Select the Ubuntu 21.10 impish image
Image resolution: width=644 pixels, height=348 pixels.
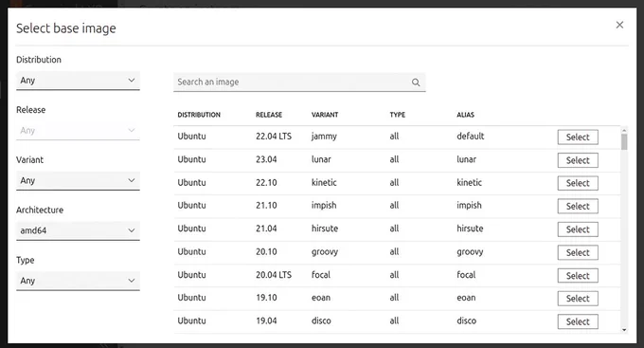pyautogui.click(x=578, y=206)
